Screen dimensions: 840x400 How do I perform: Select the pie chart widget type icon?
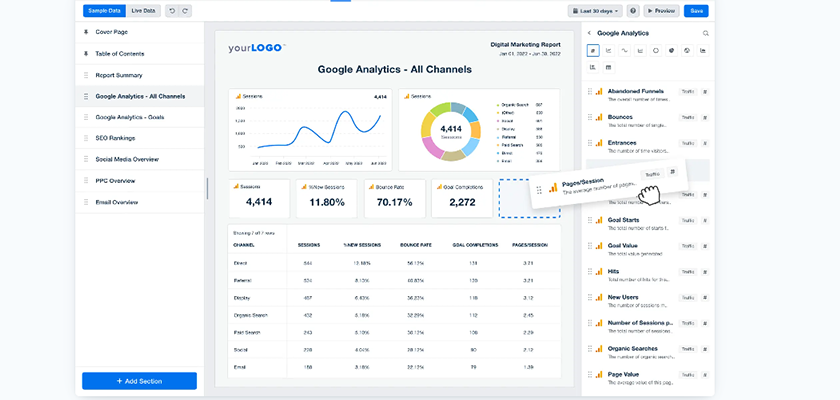point(672,50)
